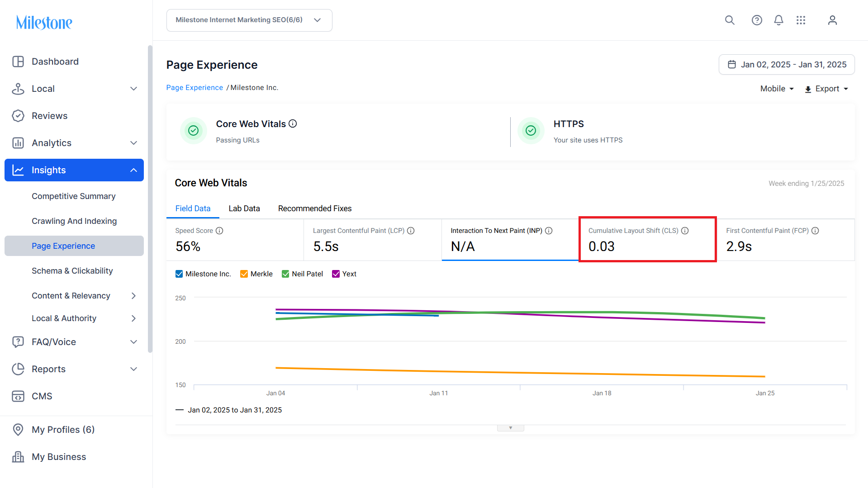Click the Speed Score info icon
This screenshot has height=488, width=868.
pos(219,231)
